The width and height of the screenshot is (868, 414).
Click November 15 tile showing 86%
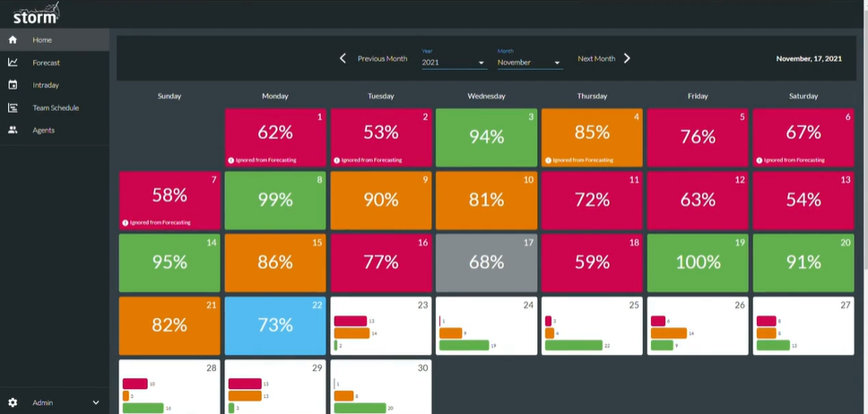coord(275,263)
